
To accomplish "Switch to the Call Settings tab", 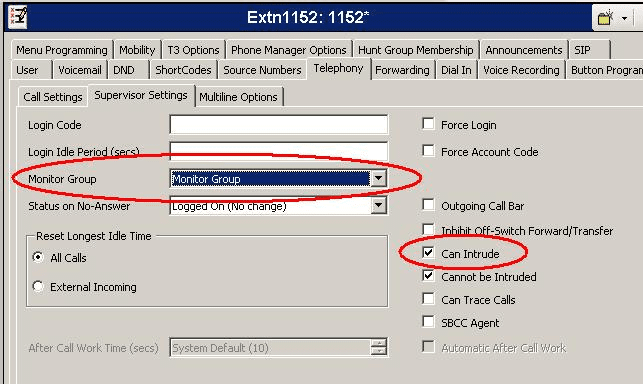I will click(52, 97).
